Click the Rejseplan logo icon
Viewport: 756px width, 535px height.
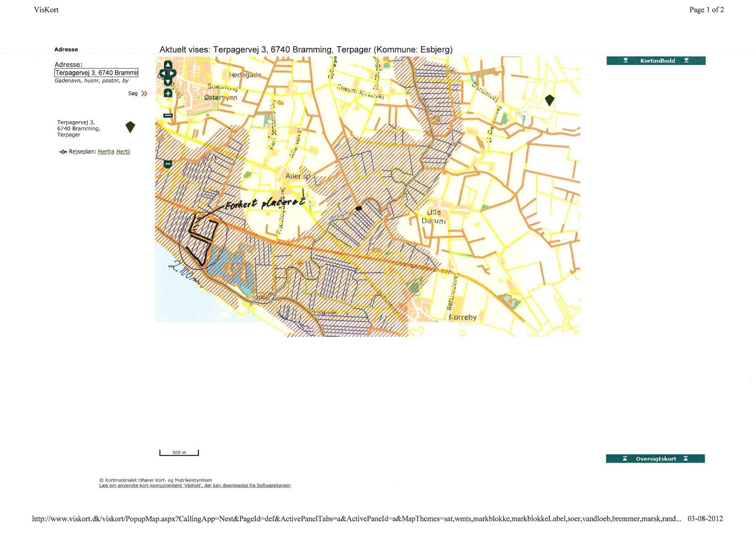point(63,152)
